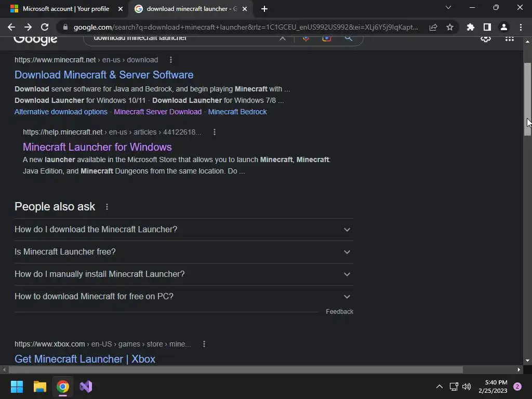This screenshot has width=532, height=399.
Task: Open Alternative download options link
Action: point(61,112)
